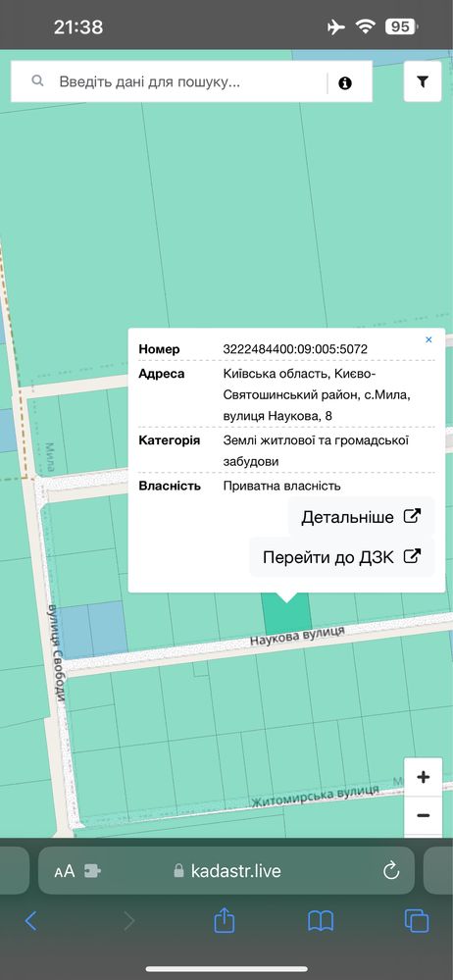Tap the Safari share icon
The image size is (453, 980).
(224, 920)
